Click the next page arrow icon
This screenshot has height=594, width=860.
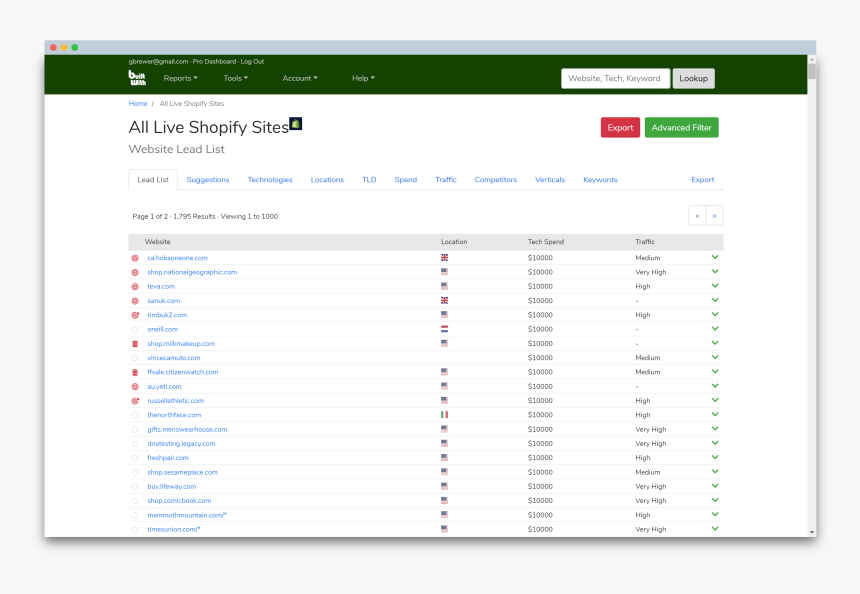(714, 215)
